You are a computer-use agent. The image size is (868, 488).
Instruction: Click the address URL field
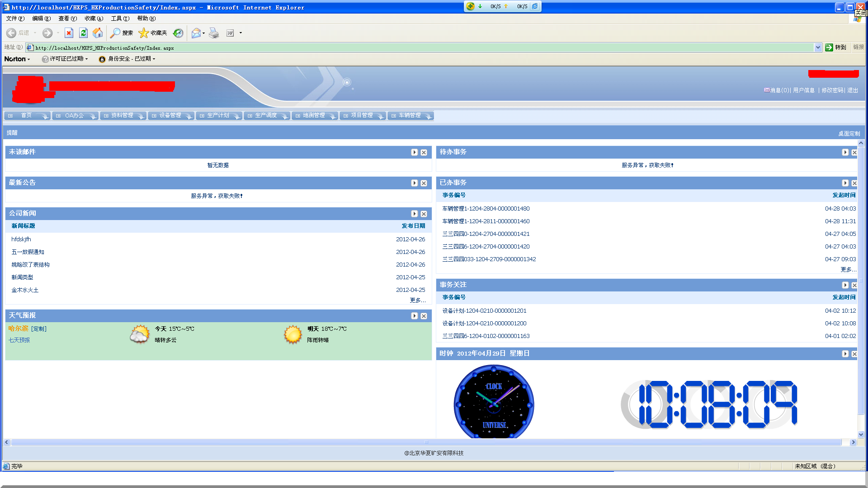click(420, 47)
